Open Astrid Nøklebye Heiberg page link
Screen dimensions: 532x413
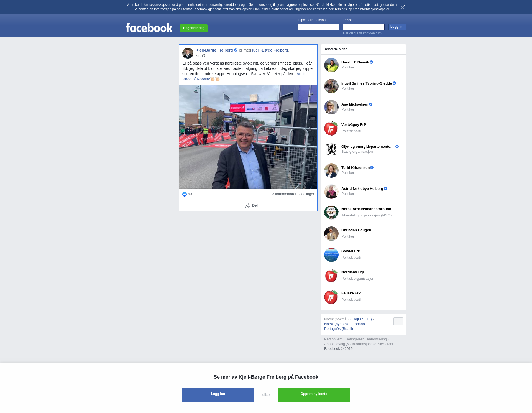362,189
